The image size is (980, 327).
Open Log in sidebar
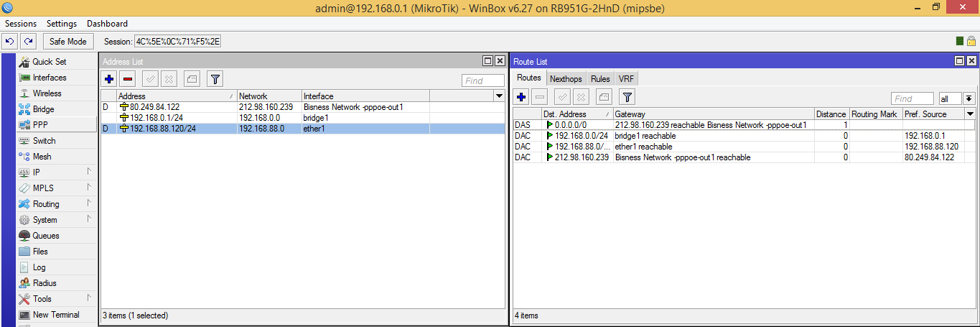[57, 267]
